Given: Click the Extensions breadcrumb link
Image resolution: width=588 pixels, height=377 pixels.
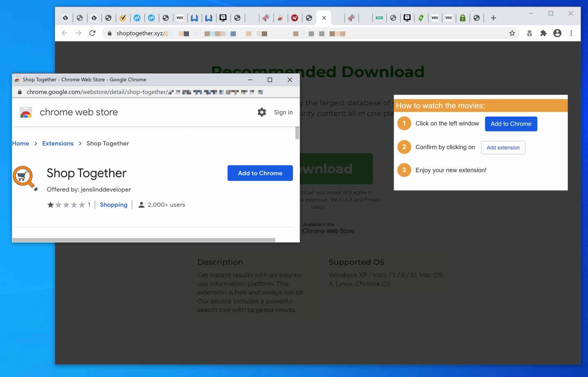Looking at the screenshot, I should click(x=57, y=143).
